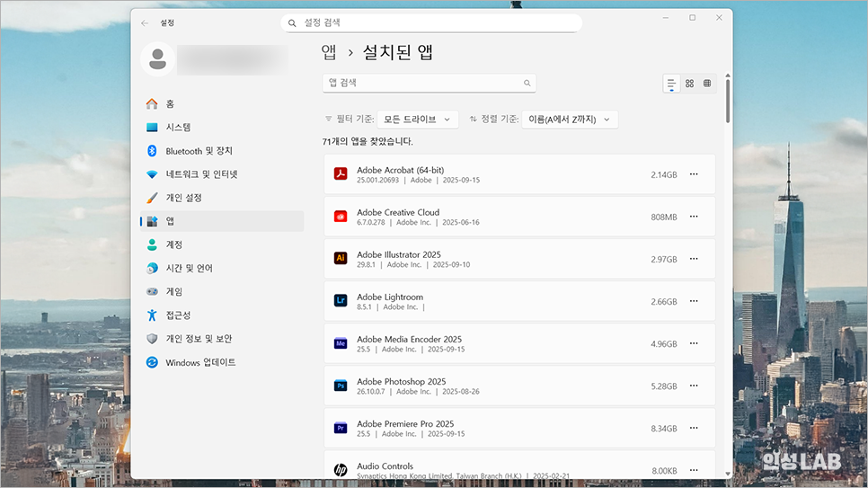Open the 이름(A에서 Z까지) sort dropdown
The image size is (868, 488).
(x=570, y=120)
